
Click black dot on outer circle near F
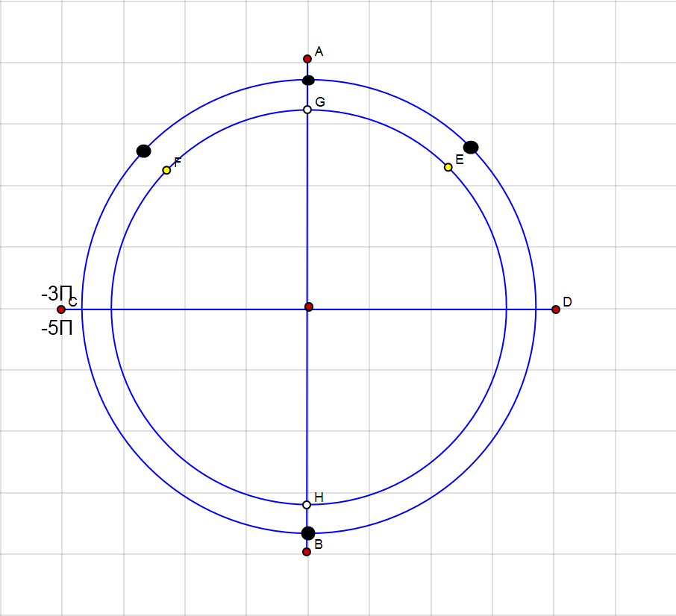tap(143, 151)
